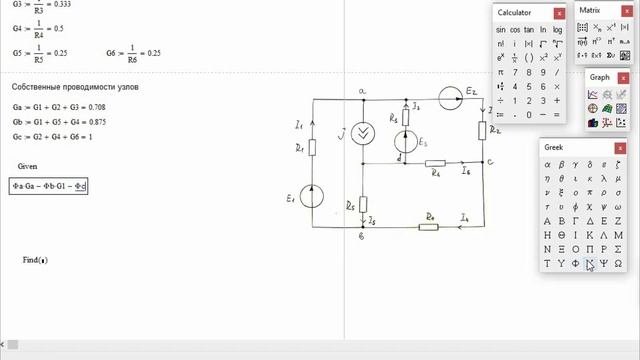Insert determinant |x| in Matrix palette
The image size is (640, 360).
tap(625, 27)
